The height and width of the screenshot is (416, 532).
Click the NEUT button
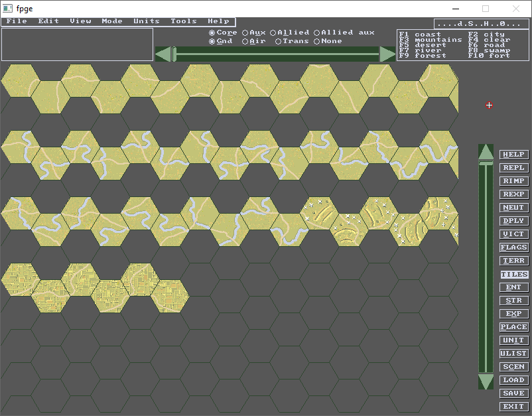(x=513, y=207)
